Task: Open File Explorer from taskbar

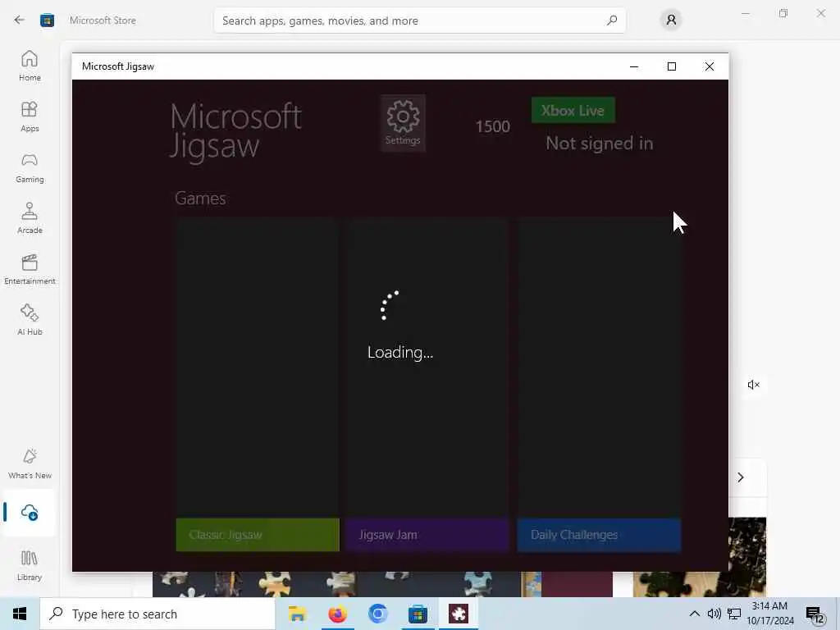Action: tap(297, 614)
